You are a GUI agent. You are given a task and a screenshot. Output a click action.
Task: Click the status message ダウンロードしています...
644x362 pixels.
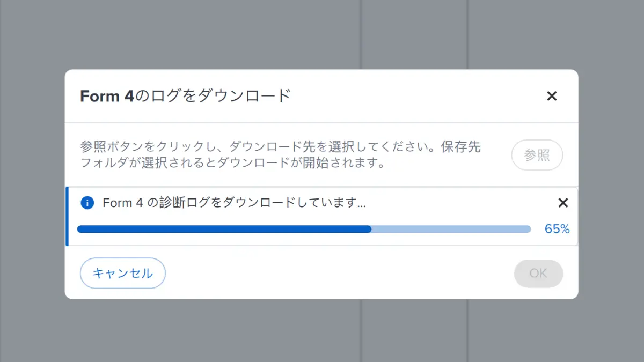point(235,203)
